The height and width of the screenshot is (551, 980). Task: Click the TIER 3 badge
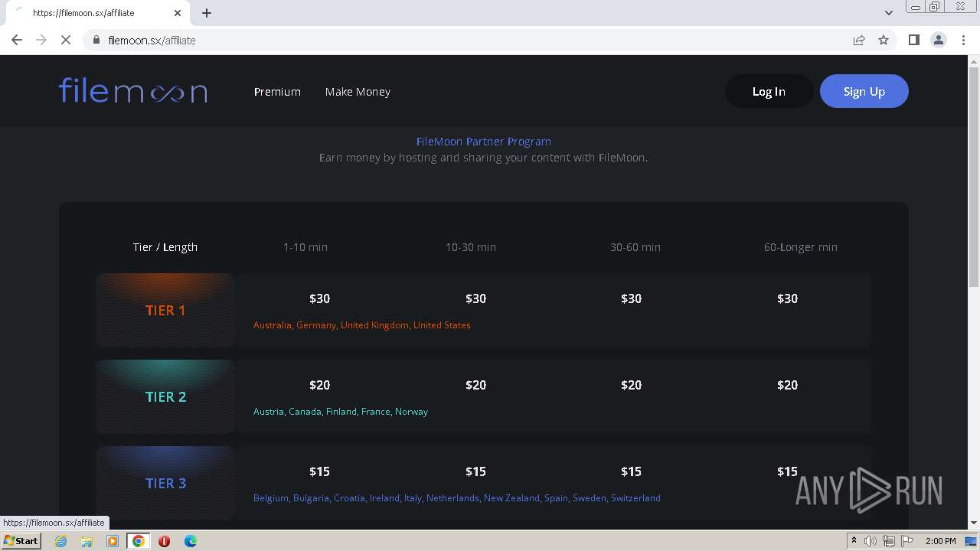click(165, 483)
